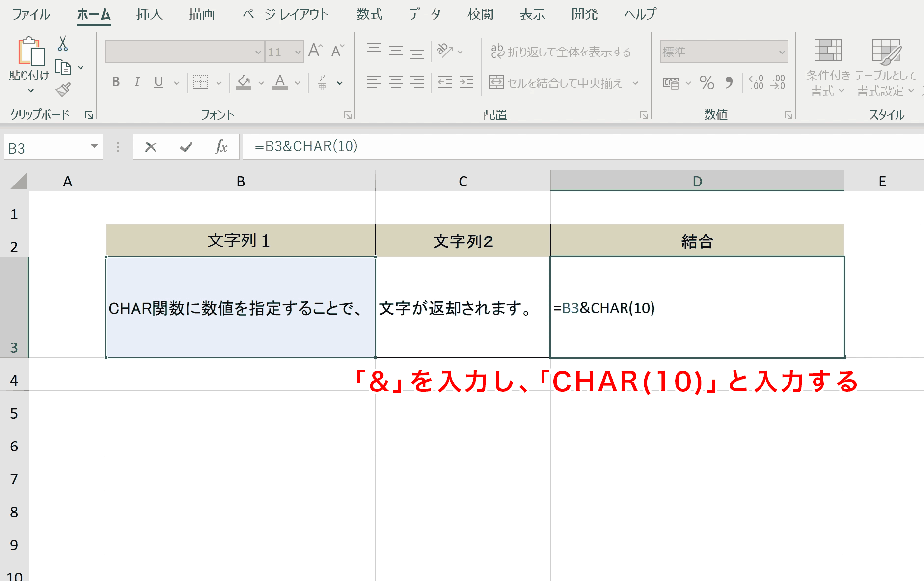Click the Increase Decimal icon
Image resolution: width=924 pixels, height=581 pixels.
(x=756, y=82)
